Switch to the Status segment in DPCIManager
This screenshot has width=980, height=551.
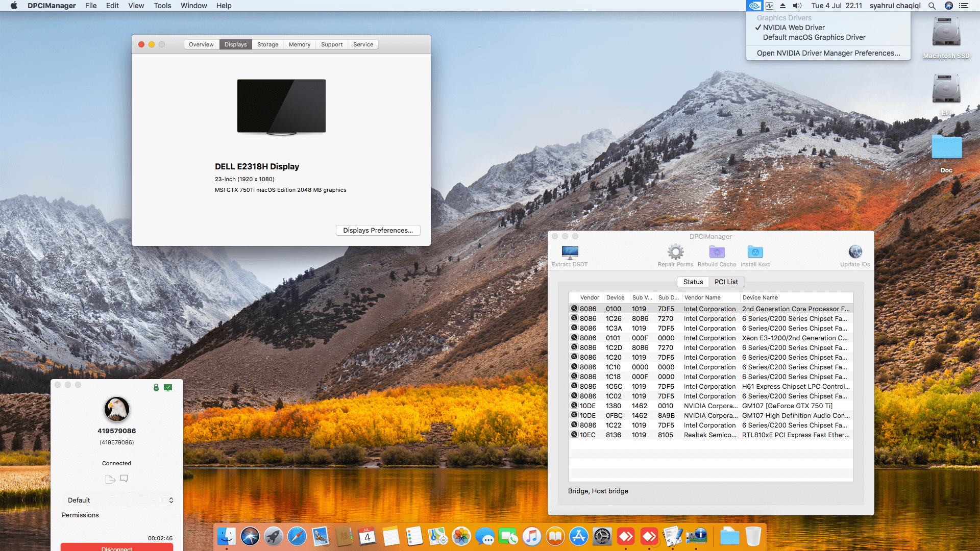(693, 282)
